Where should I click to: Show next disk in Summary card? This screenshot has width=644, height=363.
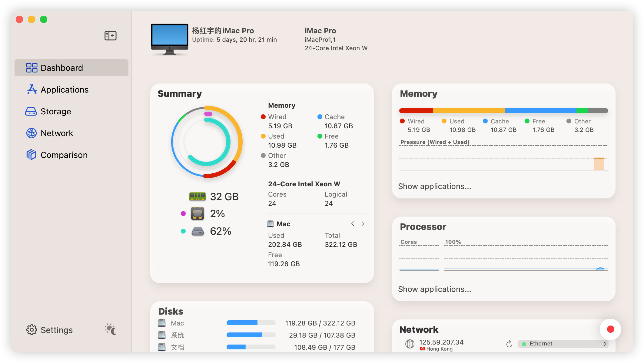[x=363, y=224]
